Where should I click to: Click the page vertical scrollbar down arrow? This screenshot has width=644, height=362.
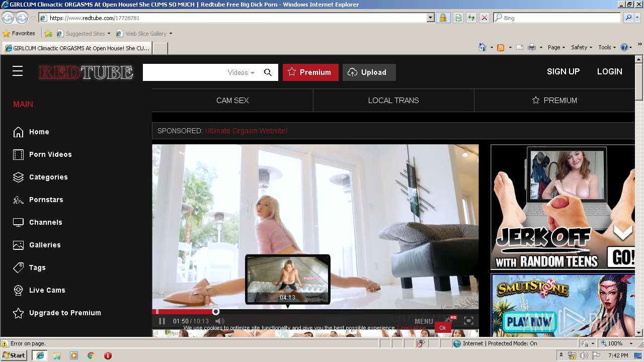[639, 332]
